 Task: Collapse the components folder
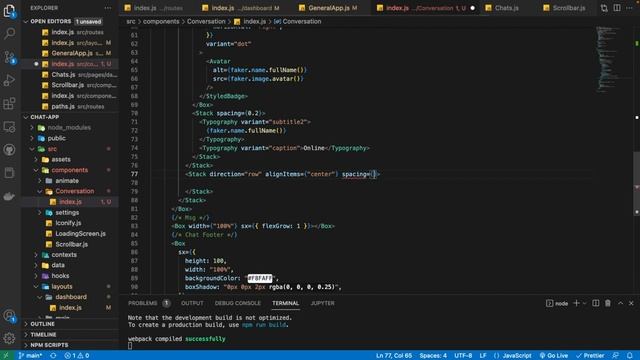[x=36, y=170]
